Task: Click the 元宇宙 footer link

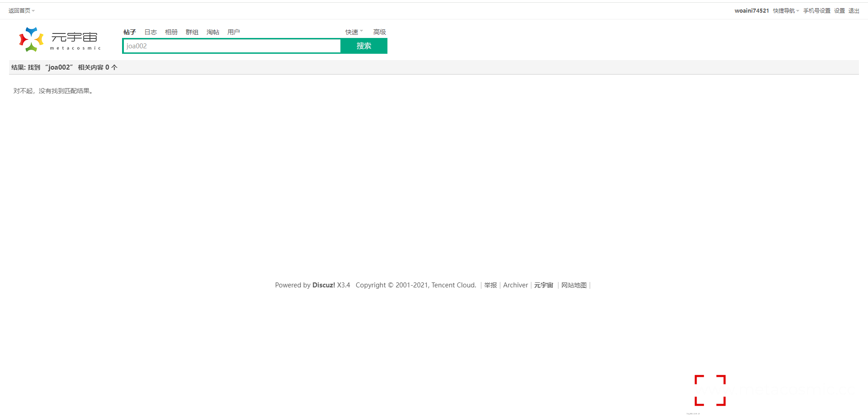Action: (544, 285)
